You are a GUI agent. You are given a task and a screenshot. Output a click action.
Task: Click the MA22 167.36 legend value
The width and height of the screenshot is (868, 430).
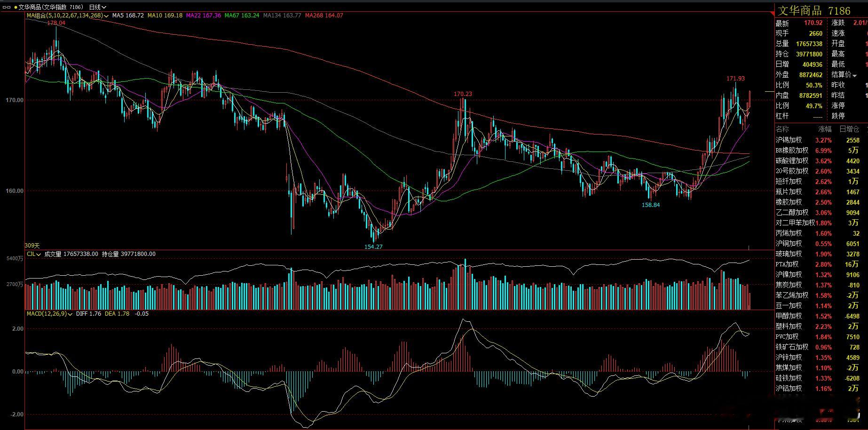[x=204, y=16]
